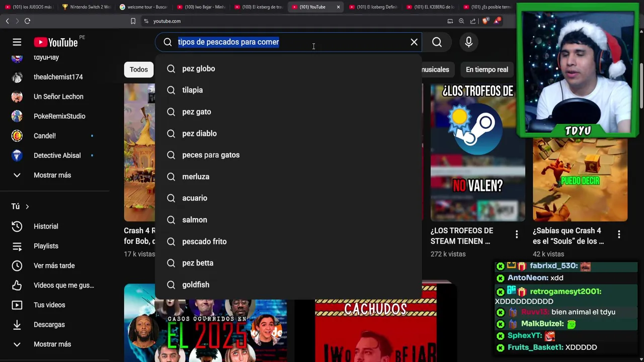This screenshot has height=362, width=644.
Task: Open Ver más tarde list
Action: tap(54, 265)
